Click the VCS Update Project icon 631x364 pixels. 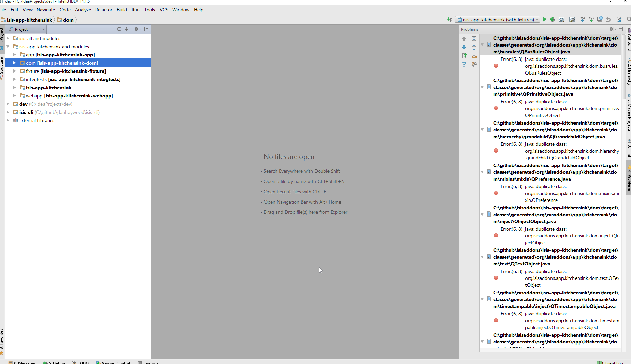click(x=582, y=19)
